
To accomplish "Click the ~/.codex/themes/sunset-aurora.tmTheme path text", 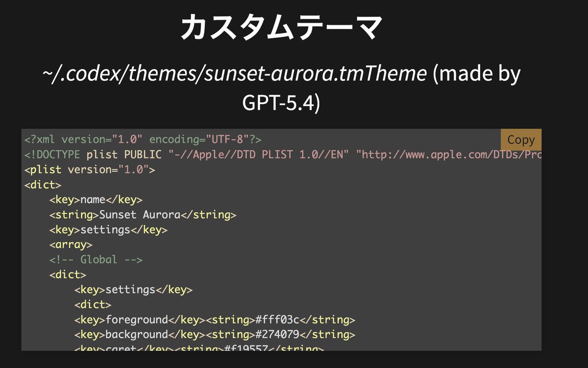I will [235, 74].
